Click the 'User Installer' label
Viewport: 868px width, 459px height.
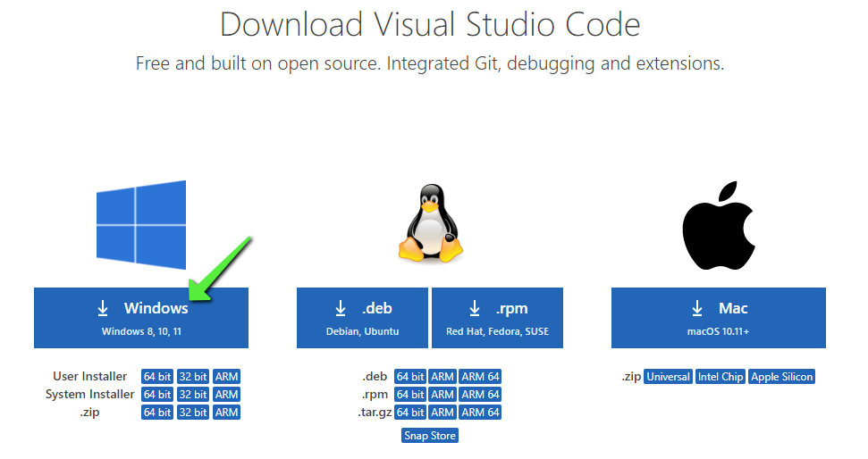89,376
